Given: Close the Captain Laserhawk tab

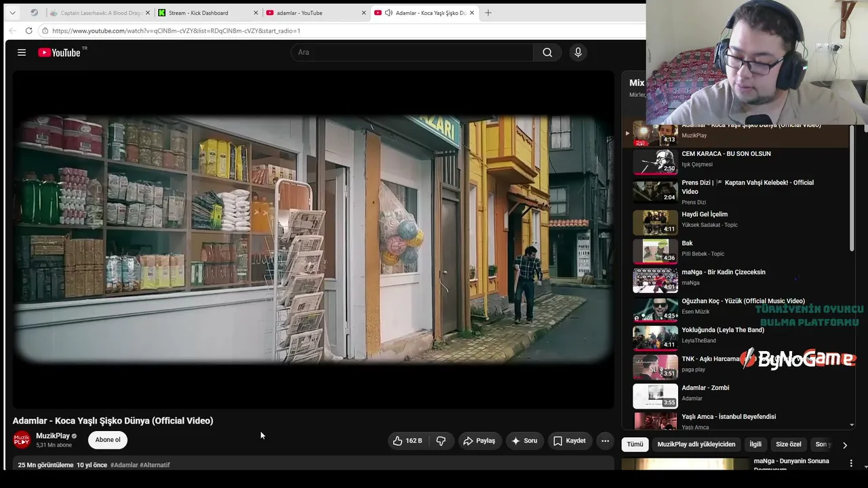Looking at the screenshot, I should click(147, 13).
